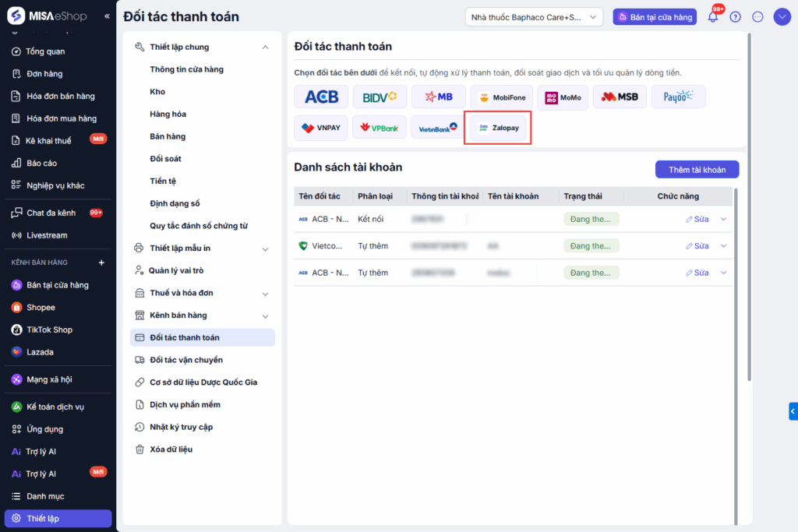Screen dimensions: 798x532
Task: Expand the Thuế và hóa đơn section
Action: (x=265, y=294)
